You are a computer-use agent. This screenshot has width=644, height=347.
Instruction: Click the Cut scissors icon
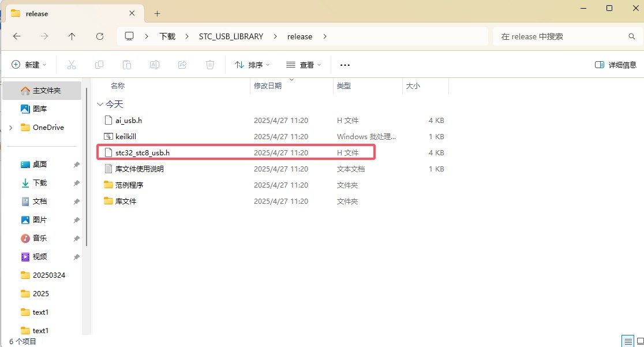[72, 65]
